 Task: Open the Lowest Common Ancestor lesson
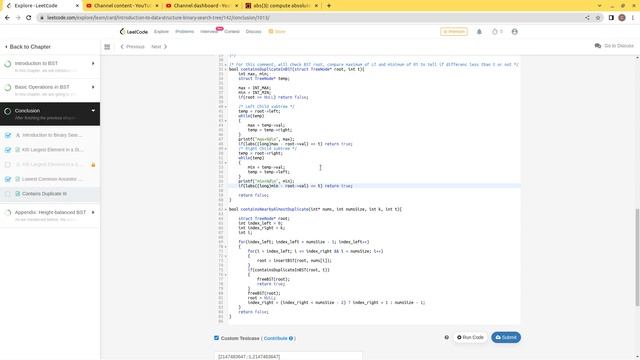[x=50, y=179]
